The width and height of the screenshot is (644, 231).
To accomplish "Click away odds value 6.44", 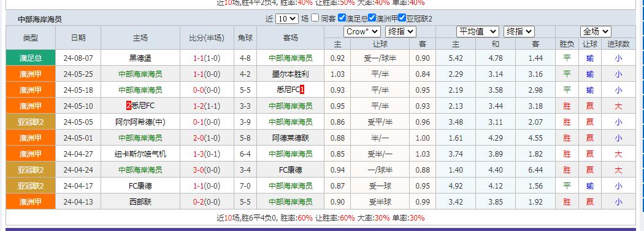I will (535, 170).
